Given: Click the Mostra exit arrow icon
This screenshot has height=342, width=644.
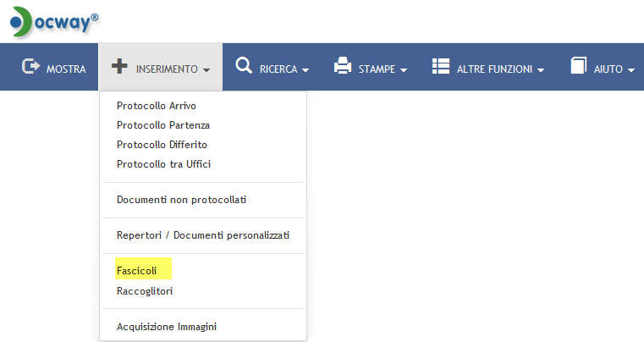Looking at the screenshot, I should pyautogui.click(x=31, y=67).
